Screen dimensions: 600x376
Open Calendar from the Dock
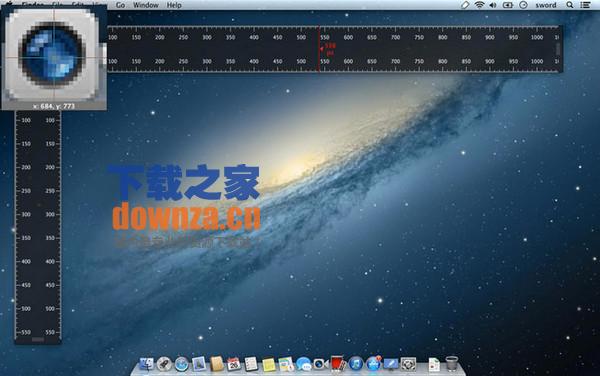point(233,364)
